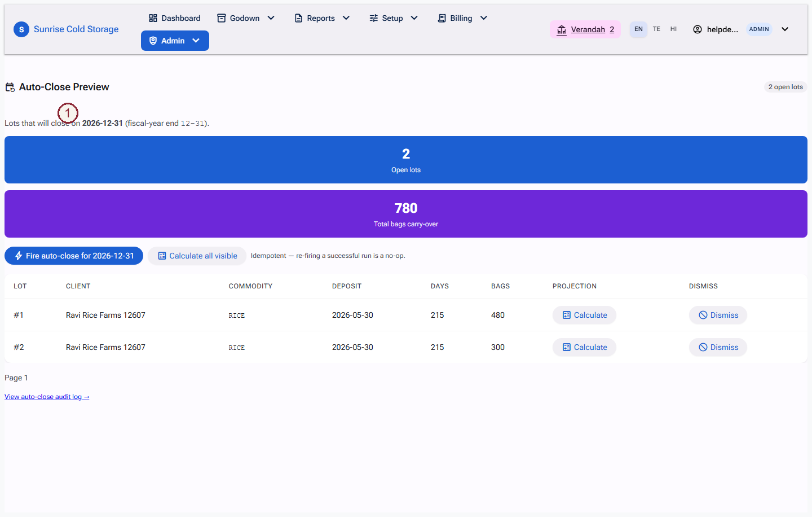The width and height of the screenshot is (812, 517).
Task: Click the DAYS column header
Action: (x=440, y=286)
